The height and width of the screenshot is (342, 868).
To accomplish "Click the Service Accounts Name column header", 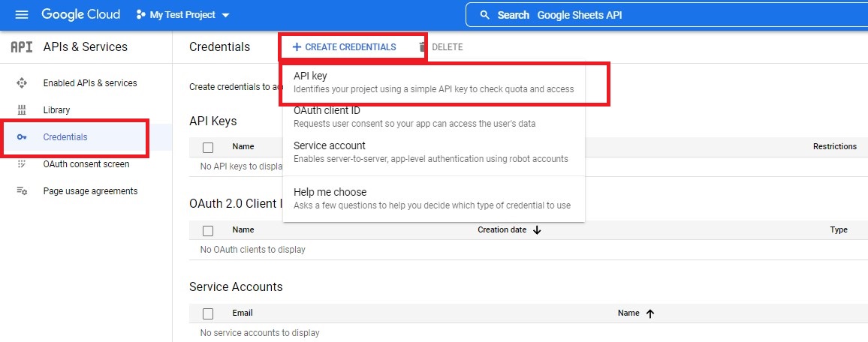I will (628, 313).
